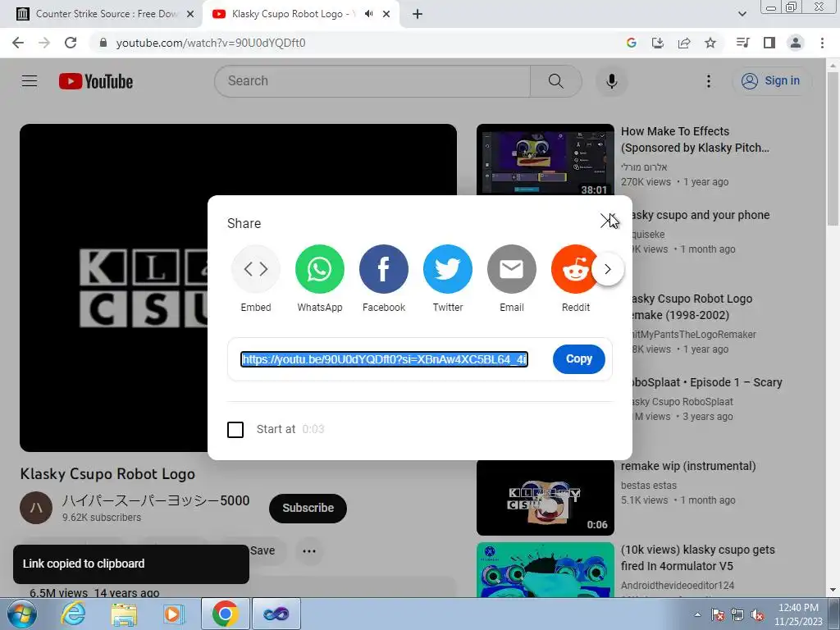840x630 pixels.
Task: Open 'remake wip (instrumental)' title
Action: [688, 466]
